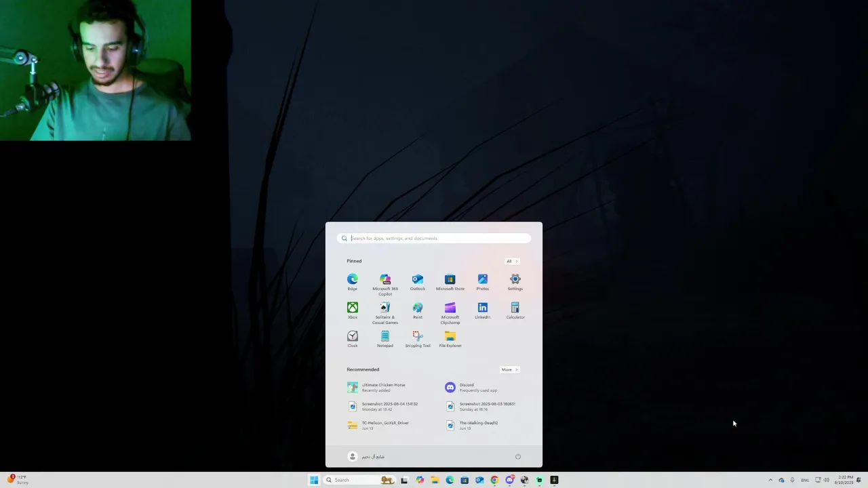
Task: Show hidden system tray icons
Action: point(770,480)
